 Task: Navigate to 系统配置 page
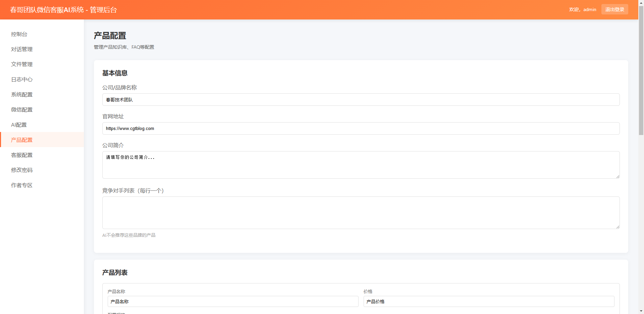coord(22,95)
